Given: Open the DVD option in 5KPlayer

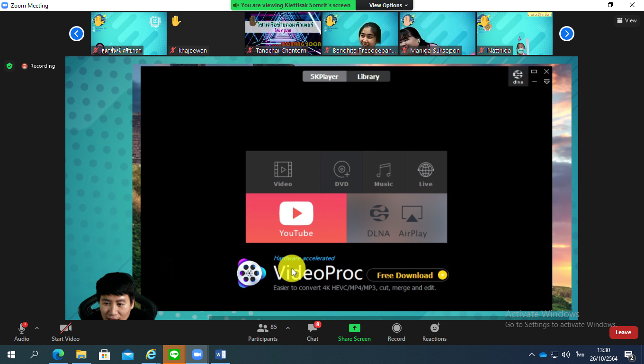Looking at the screenshot, I should click(x=341, y=173).
